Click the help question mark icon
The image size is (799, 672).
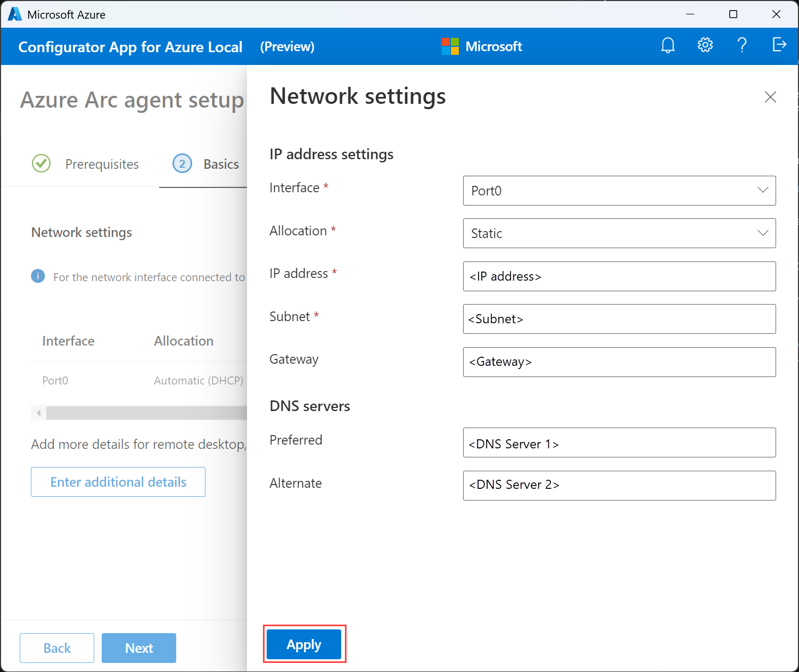click(742, 45)
